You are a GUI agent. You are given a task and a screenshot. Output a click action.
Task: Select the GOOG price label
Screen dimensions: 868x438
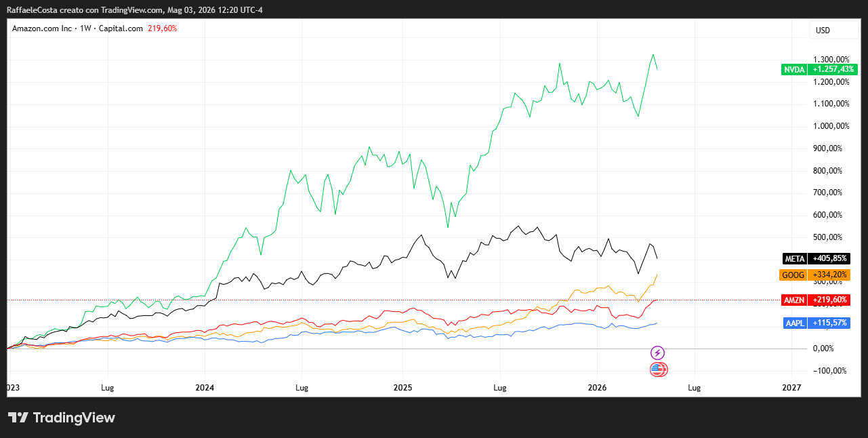[794, 275]
